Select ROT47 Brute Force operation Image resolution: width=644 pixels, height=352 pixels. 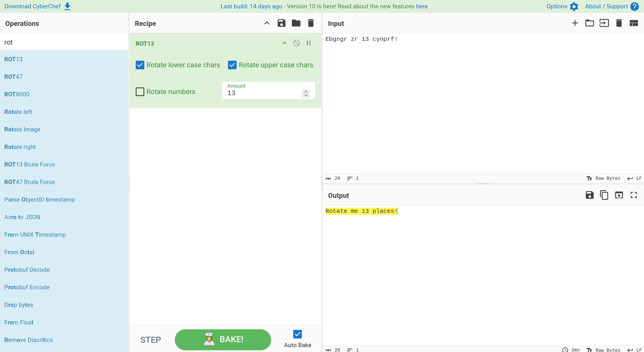tap(64, 182)
